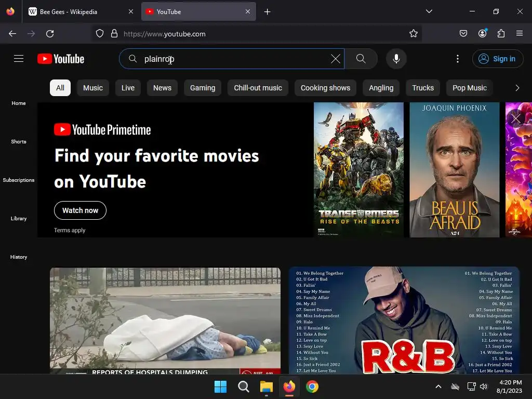This screenshot has height=399, width=532.
Task: Save page to Pocket
Action: 463,34
